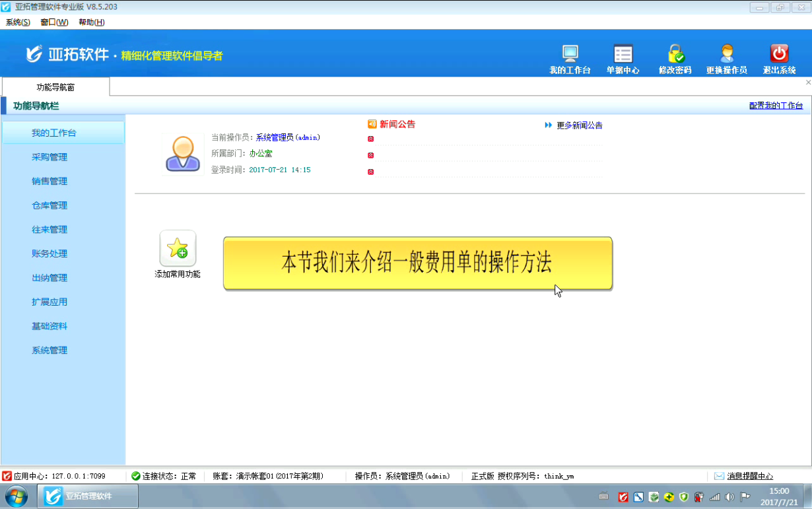Switch to 功能导航窗 tab
Image resolution: width=812 pixels, height=509 pixels.
pyautogui.click(x=55, y=87)
